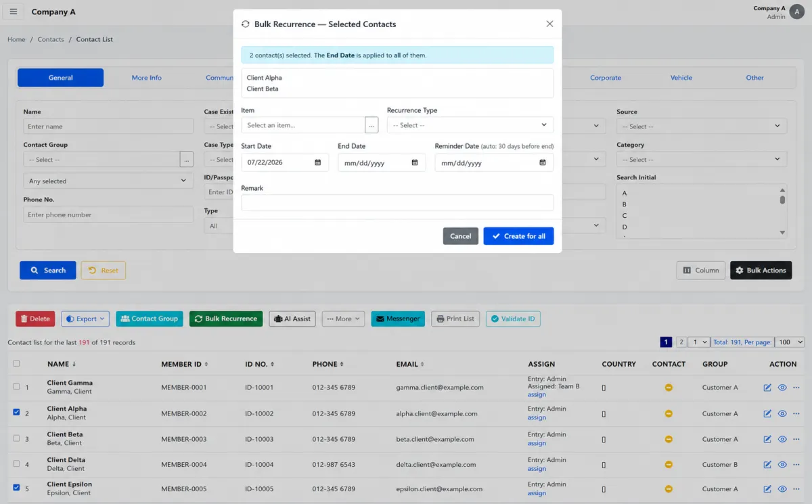Cancel the Bulk Recurrence dialog
The image size is (812, 504).
pos(461,236)
